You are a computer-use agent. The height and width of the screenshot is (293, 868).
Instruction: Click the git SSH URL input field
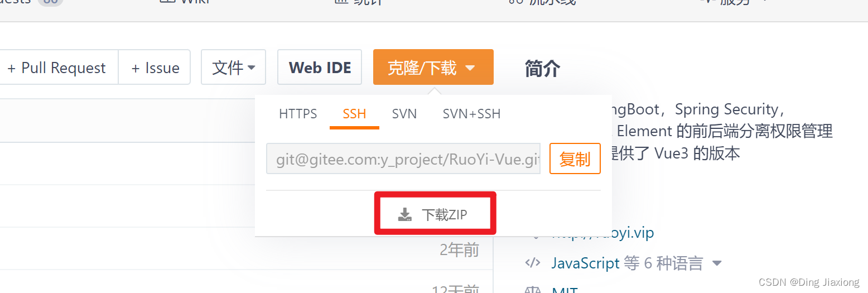(403, 158)
